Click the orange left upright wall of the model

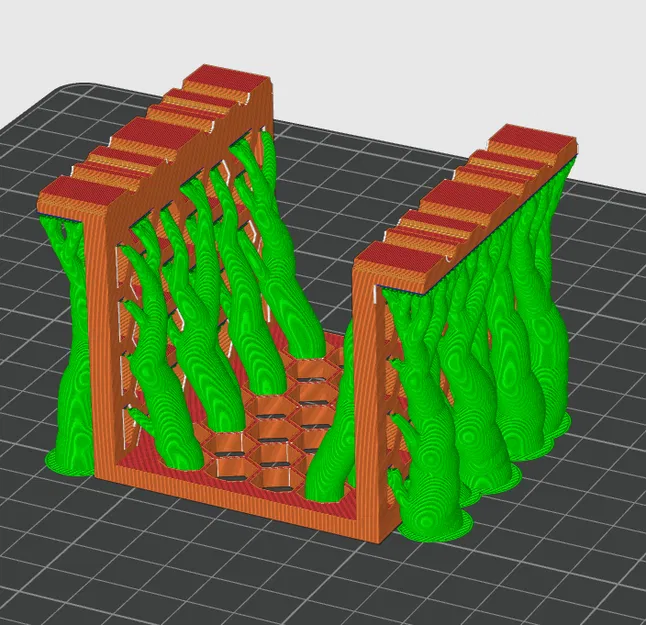tap(100, 342)
